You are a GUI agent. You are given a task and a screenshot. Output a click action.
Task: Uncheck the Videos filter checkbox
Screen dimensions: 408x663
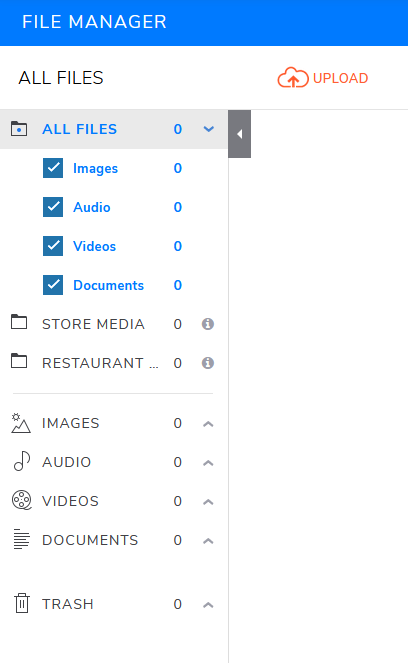coord(53,246)
